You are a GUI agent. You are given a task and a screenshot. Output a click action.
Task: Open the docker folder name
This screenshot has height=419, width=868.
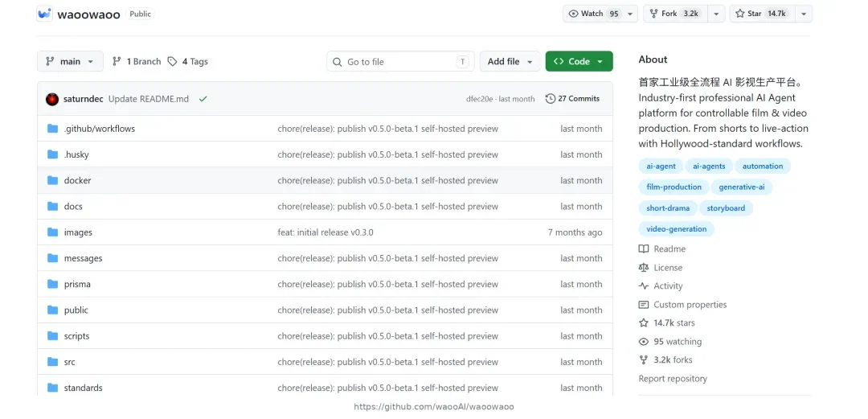(x=77, y=180)
